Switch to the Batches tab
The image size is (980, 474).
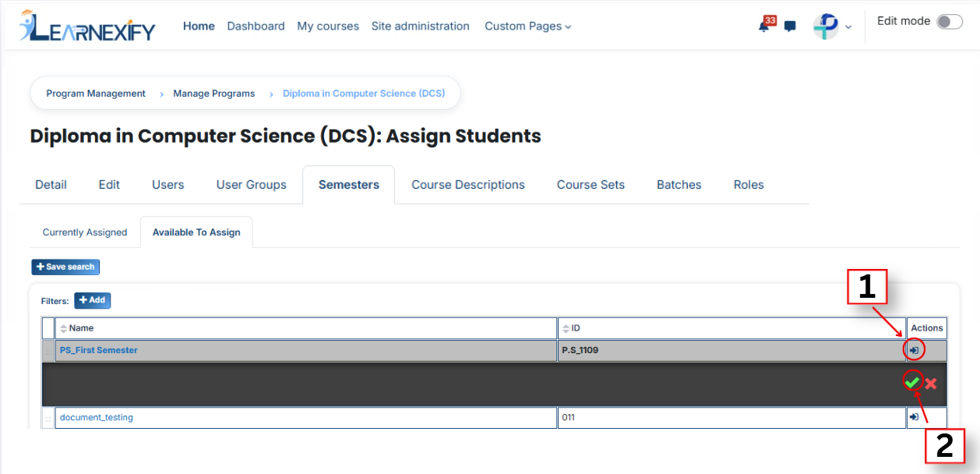[x=679, y=185]
